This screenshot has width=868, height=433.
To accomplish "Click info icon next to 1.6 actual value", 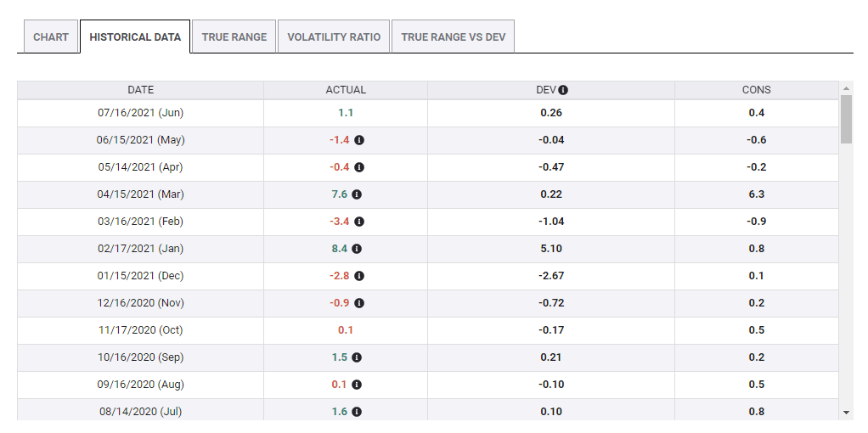I will tap(357, 412).
